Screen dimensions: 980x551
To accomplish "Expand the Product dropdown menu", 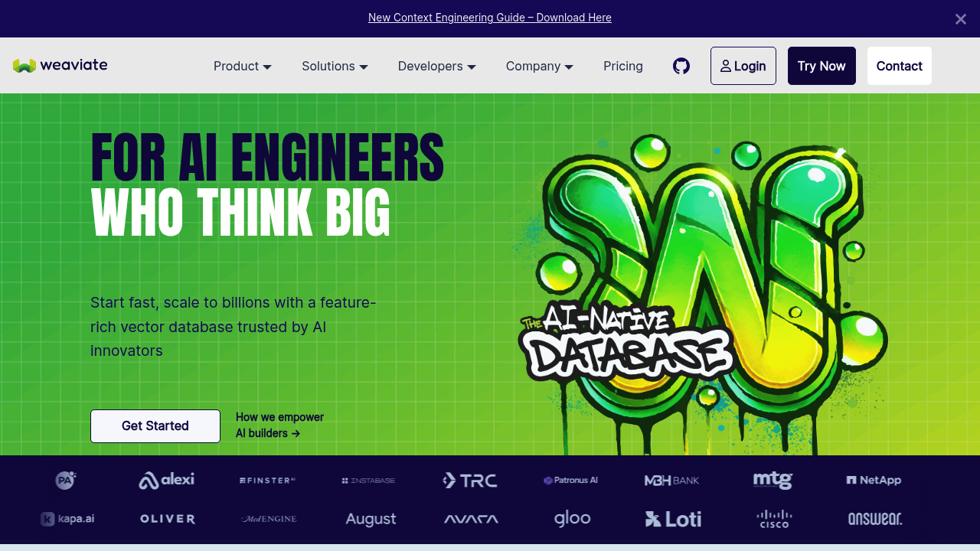I will click(243, 66).
